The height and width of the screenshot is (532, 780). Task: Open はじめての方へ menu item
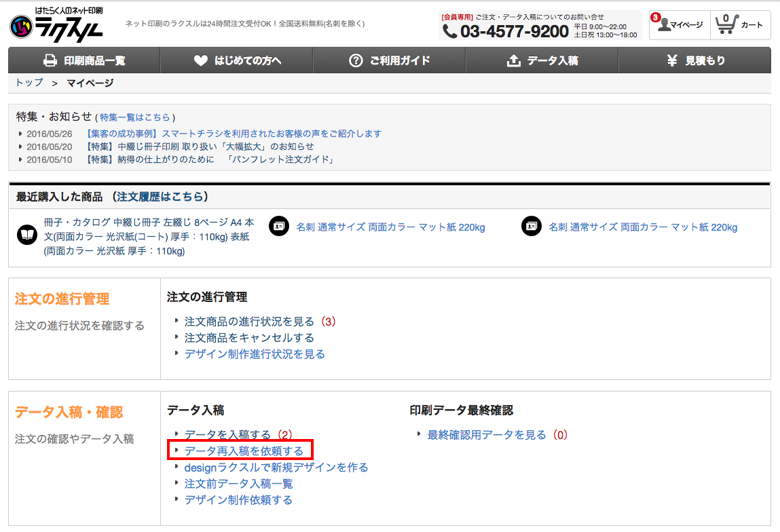point(237,60)
